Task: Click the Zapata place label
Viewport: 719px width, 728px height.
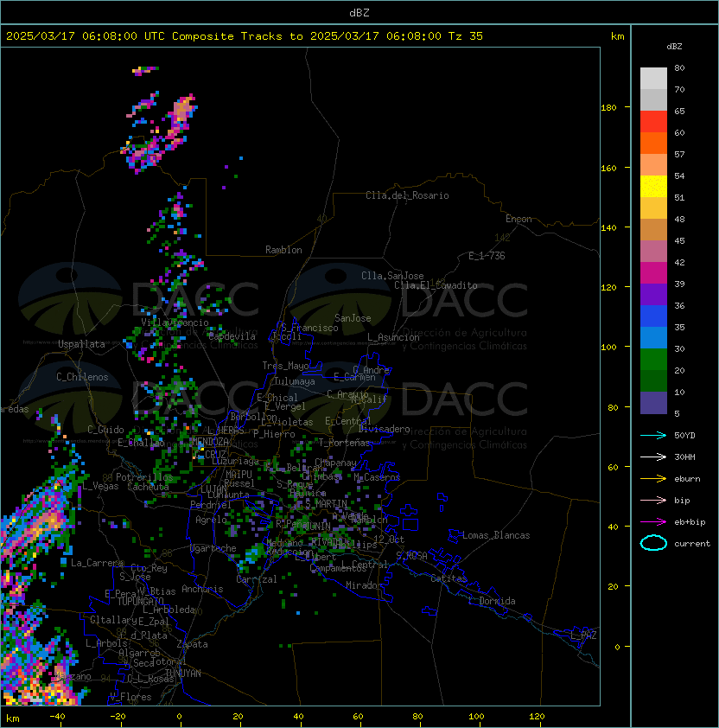Action: coord(192,644)
